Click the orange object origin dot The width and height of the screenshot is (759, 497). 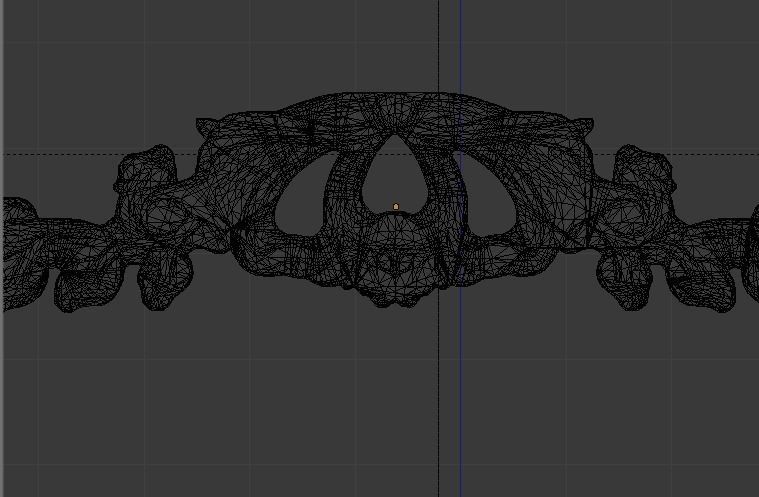pos(396,207)
